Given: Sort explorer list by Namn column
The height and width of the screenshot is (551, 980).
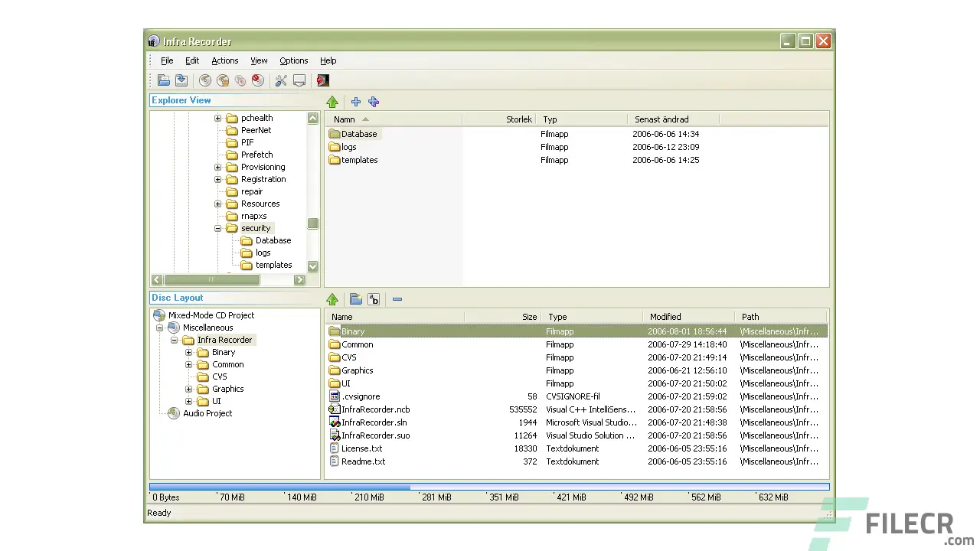Looking at the screenshot, I should (x=394, y=119).
